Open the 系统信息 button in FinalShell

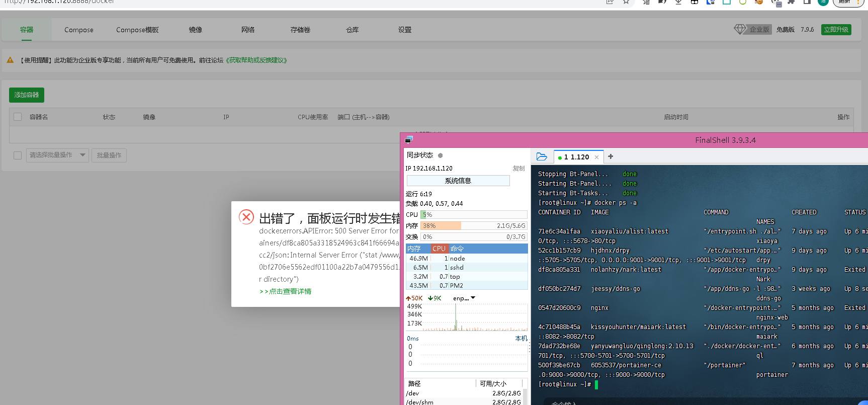pos(458,181)
